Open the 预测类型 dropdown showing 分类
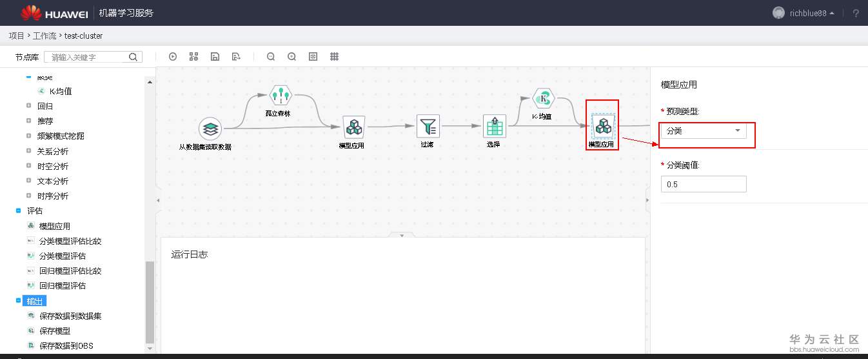Image resolution: width=868 pixels, height=359 pixels. 704,130
